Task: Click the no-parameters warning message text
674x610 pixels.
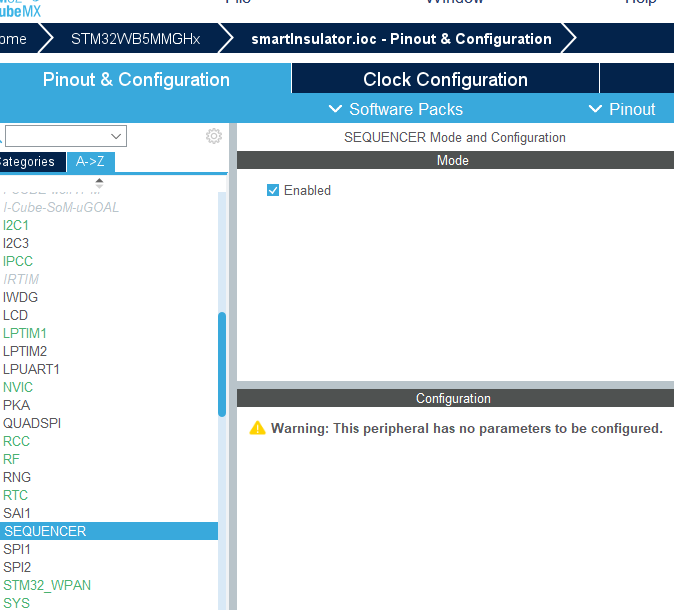Action: click(x=467, y=429)
